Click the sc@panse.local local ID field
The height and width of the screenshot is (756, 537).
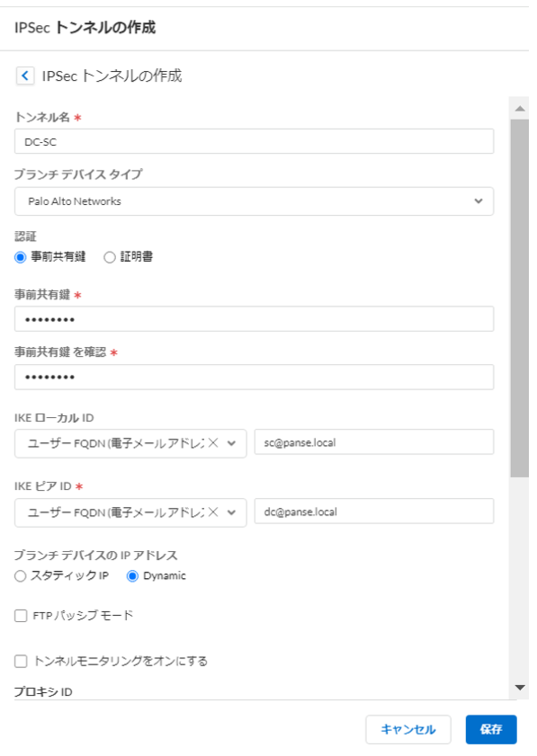[374, 442]
